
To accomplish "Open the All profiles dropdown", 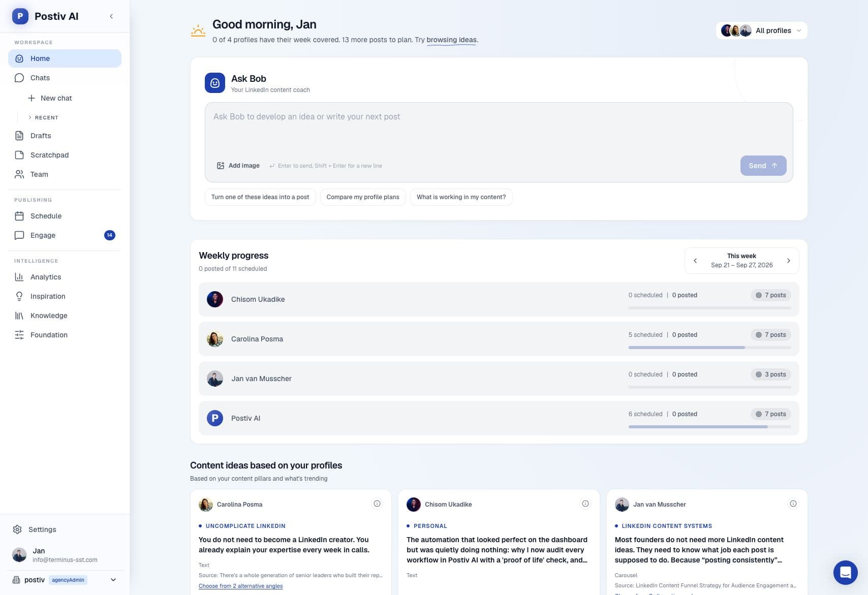I will [x=761, y=30].
